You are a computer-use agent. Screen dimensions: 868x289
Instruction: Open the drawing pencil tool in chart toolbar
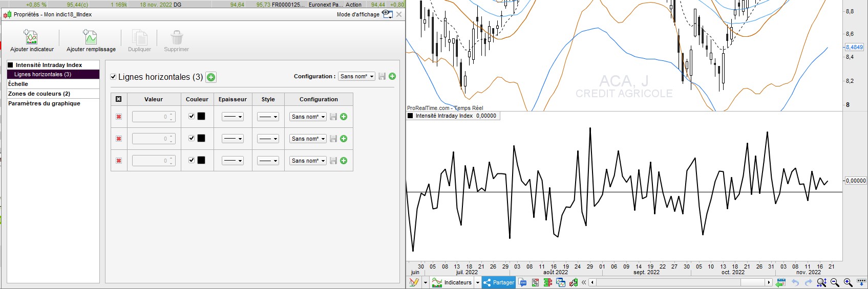point(414,282)
